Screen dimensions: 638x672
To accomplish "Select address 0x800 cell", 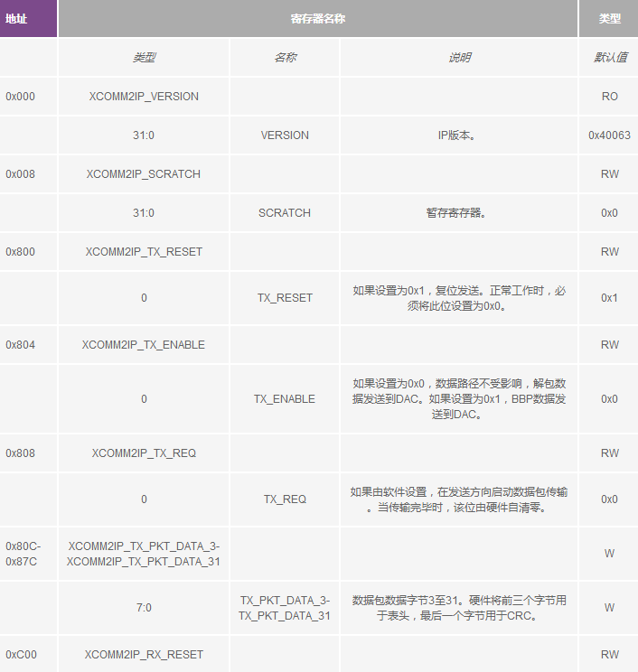I will (20, 252).
